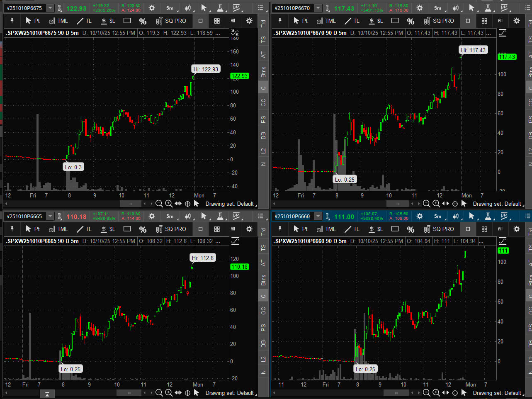This screenshot has height=399, width=532.
Task: Open studies flask in P6675 chart
Action: point(220,8)
